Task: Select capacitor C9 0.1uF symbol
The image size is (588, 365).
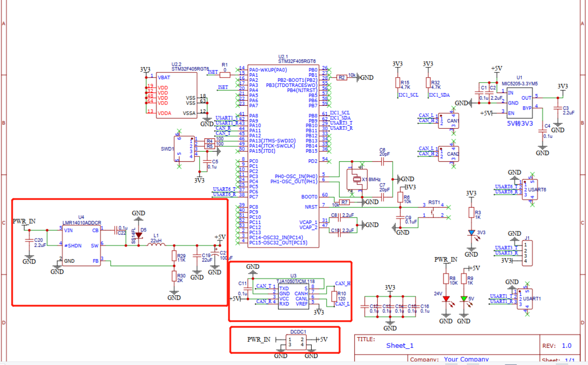Action: pos(400,217)
